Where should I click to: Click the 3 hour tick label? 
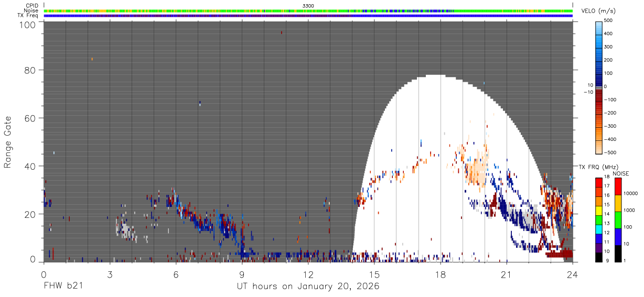pyautogui.click(x=110, y=274)
